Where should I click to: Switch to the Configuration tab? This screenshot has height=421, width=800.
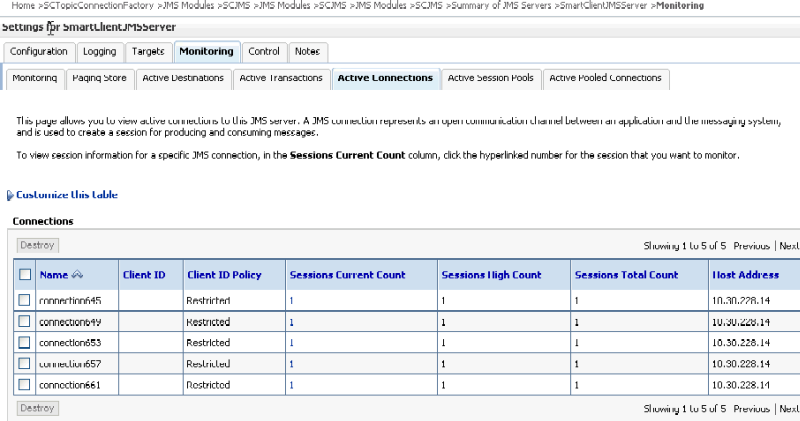[39, 51]
